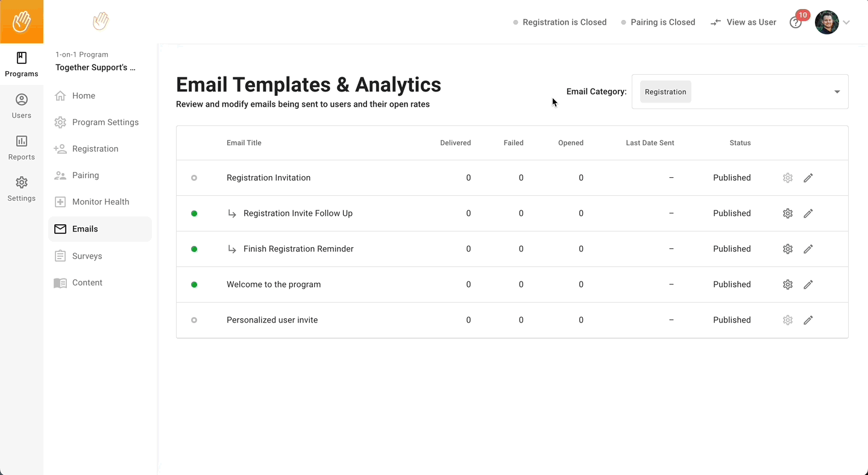The image size is (868, 475).
Task: Open settings gear for Welcome to the program
Action: click(788, 285)
